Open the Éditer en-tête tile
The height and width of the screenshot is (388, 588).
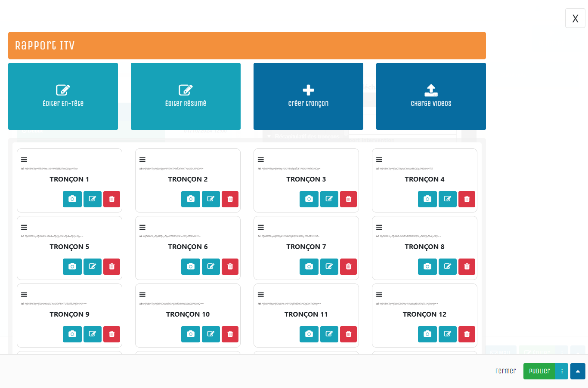[63, 96]
